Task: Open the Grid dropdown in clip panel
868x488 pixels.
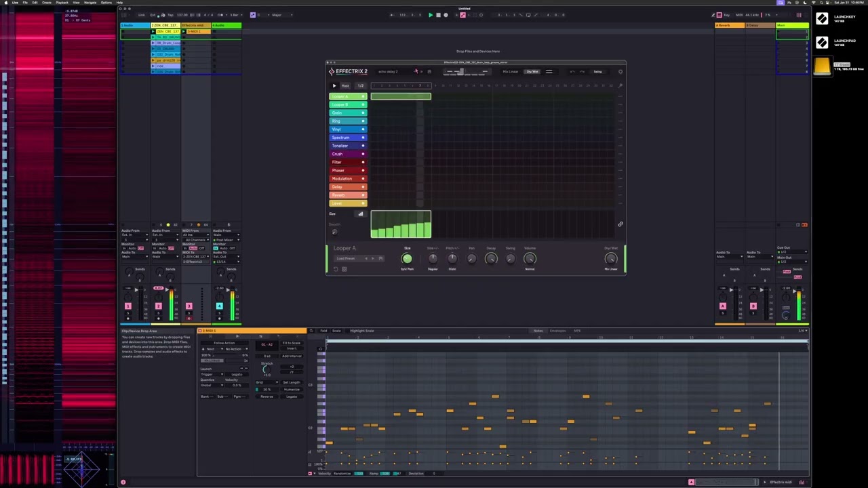Action: (267, 382)
